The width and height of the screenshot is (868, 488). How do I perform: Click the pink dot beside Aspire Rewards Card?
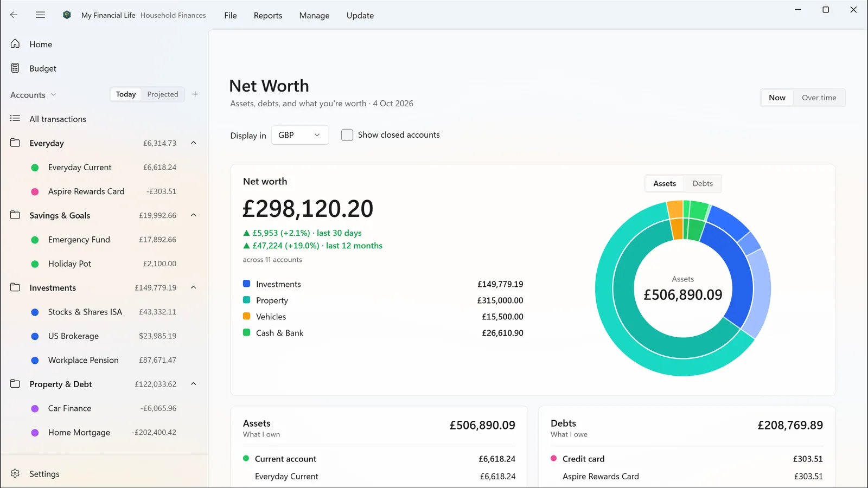[x=35, y=191]
